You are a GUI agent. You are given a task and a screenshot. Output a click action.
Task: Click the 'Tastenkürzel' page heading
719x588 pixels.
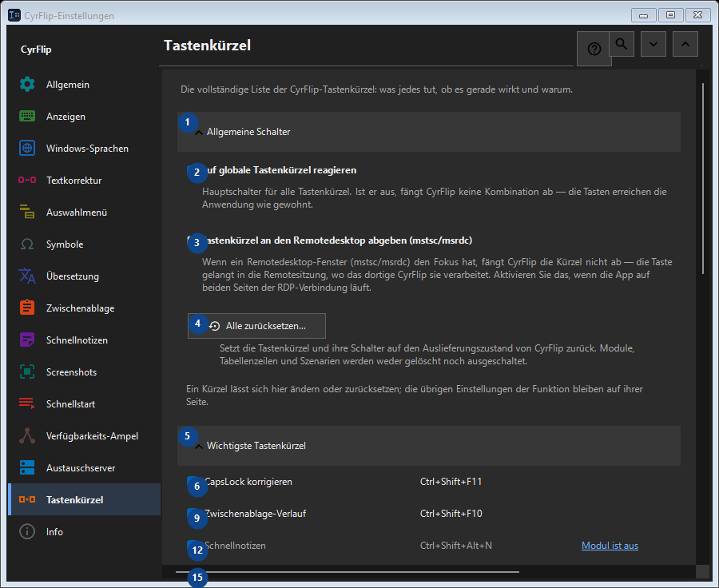[207, 46]
